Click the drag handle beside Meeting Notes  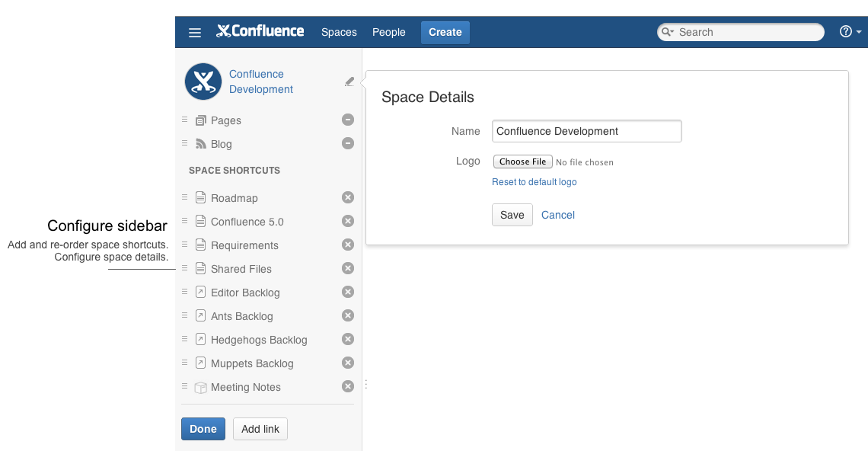coord(185,385)
